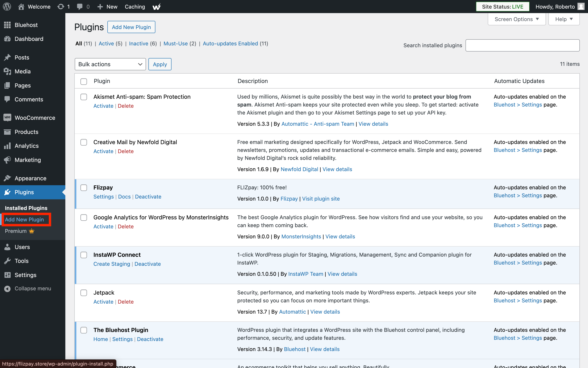Open Flizpay Docs link
The height and width of the screenshot is (368, 588).
pyautogui.click(x=124, y=197)
